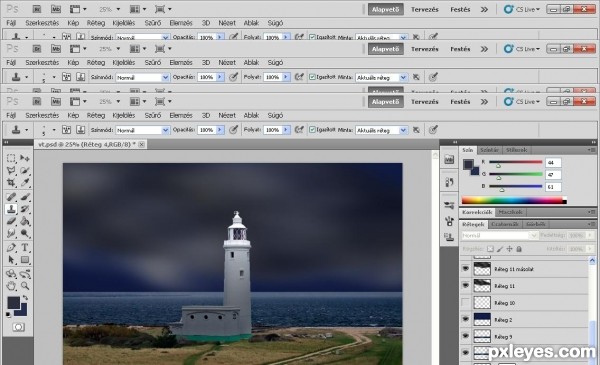Select the Spot Healing Brush tool
Screen dimensions: 600x365
11,197
